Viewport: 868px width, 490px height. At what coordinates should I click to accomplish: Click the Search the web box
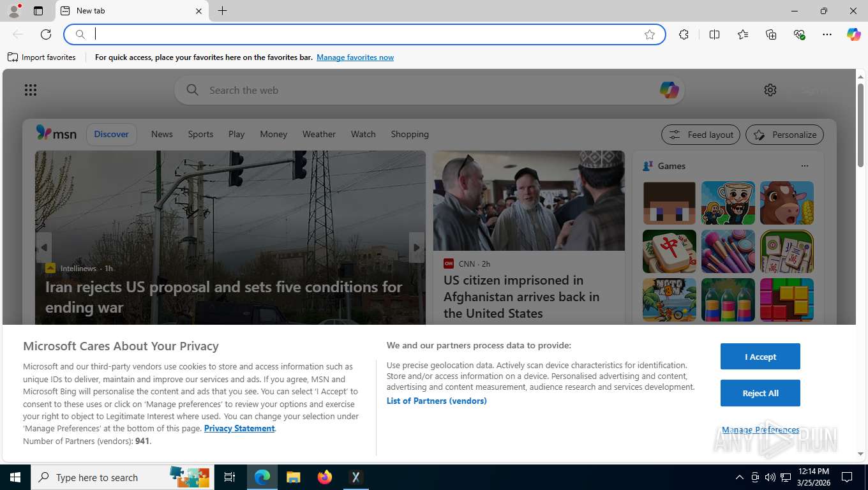tap(429, 90)
